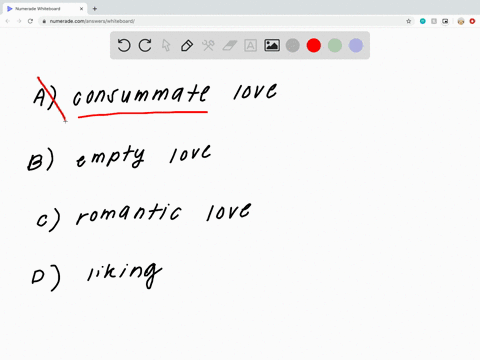Select the Text tool

coord(250,45)
